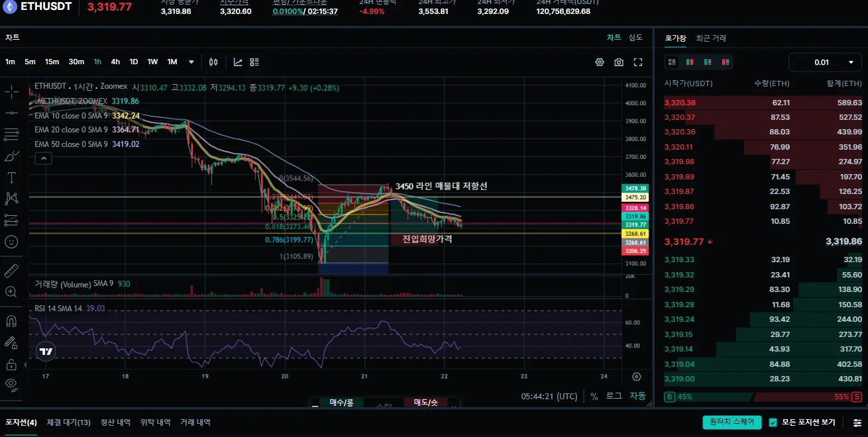The image size is (868, 437).
Task: Toggle the lock drawings padlock icon
Action: click(x=11, y=364)
